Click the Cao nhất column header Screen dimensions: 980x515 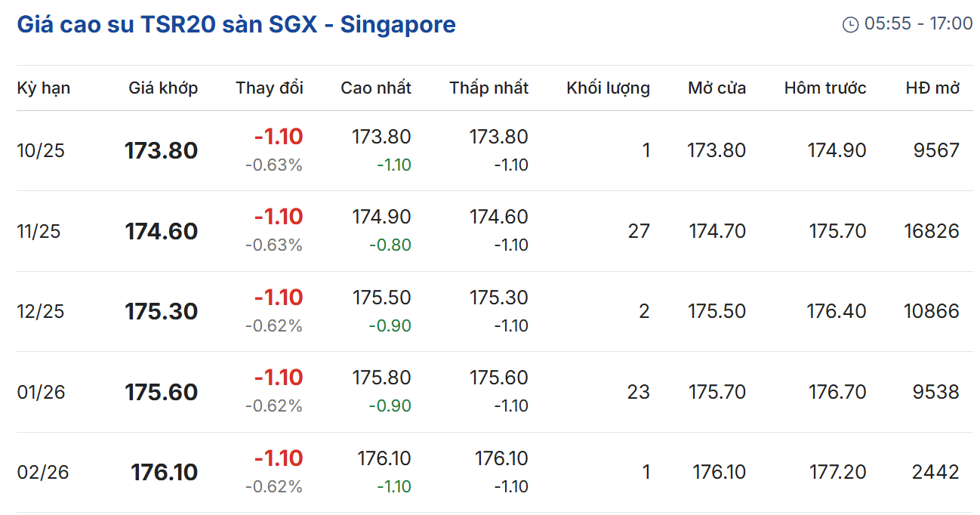tap(376, 88)
